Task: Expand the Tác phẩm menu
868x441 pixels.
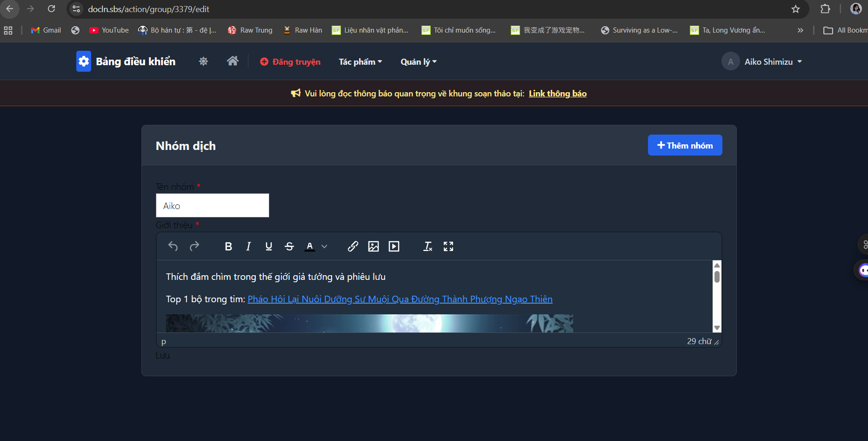Action: point(360,62)
